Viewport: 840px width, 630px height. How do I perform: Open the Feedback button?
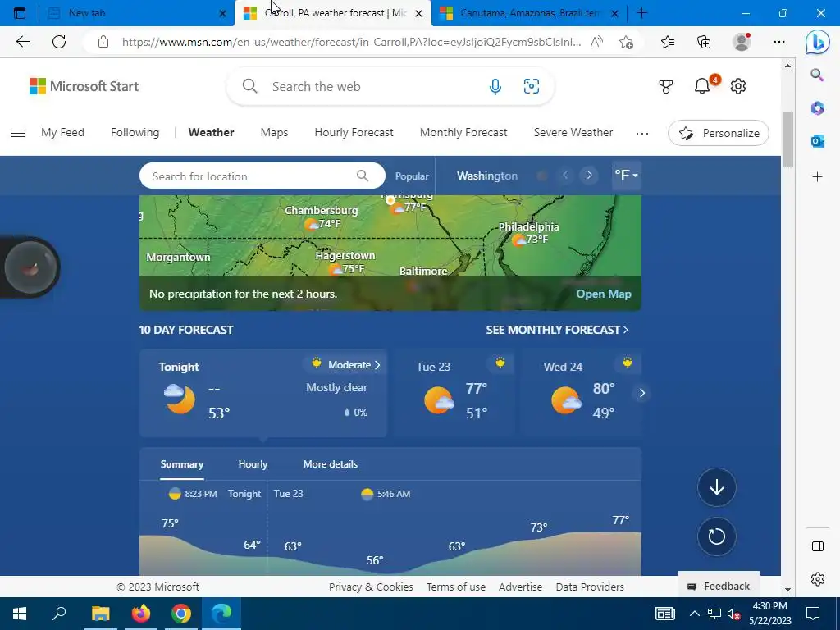719,586
